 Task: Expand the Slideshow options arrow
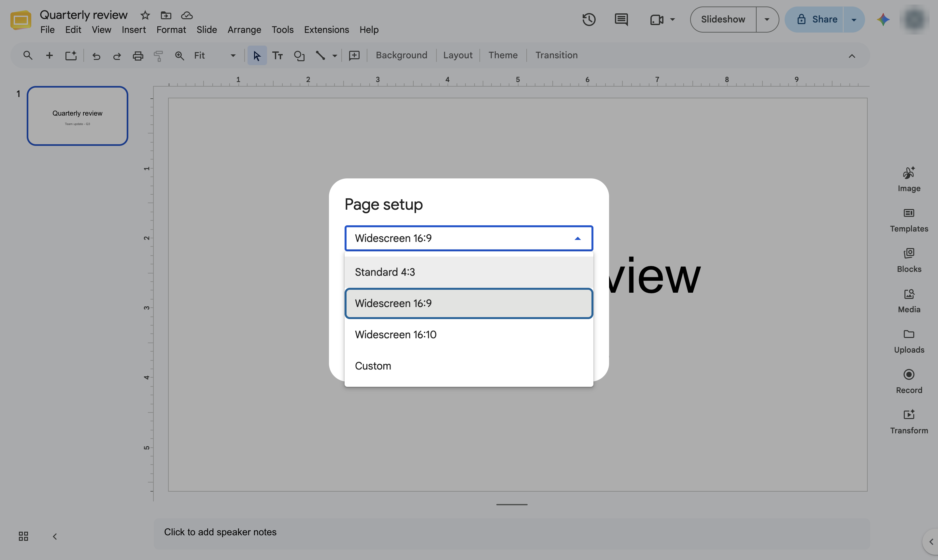click(x=767, y=19)
